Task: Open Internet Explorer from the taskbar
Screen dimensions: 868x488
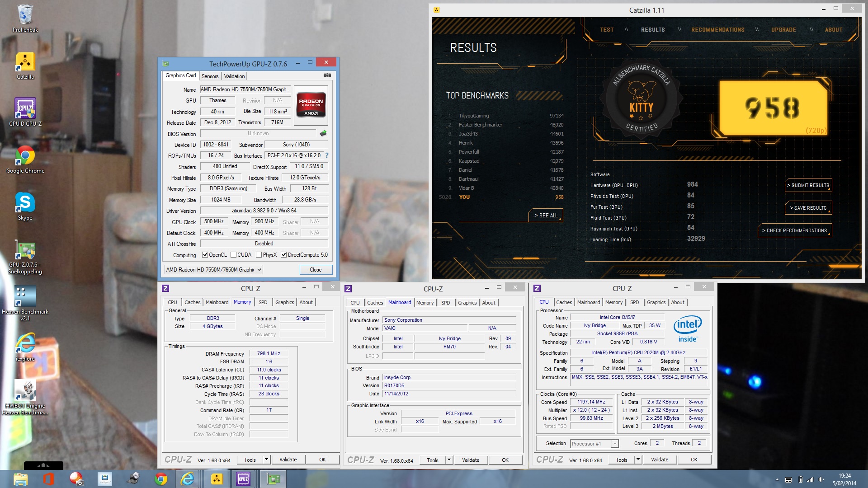Action: click(x=187, y=479)
